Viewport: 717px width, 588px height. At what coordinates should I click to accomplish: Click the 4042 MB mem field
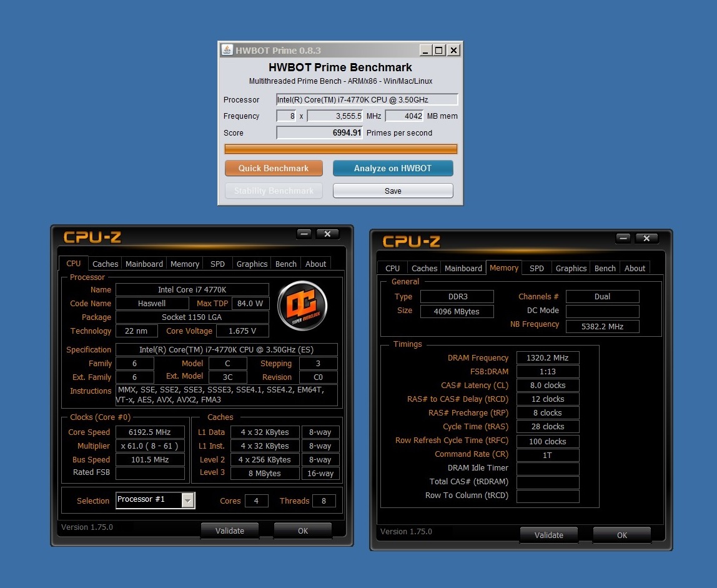point(404,116)
